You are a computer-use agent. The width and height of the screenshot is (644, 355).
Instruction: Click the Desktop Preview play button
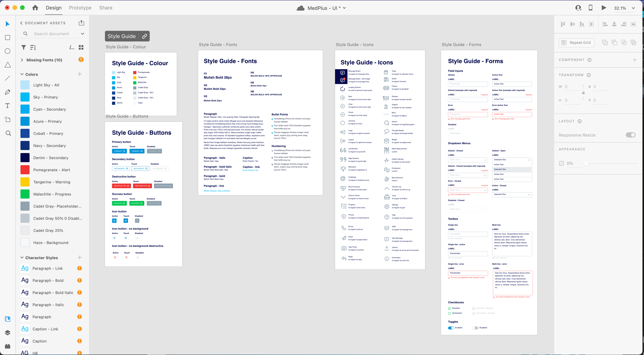[x=604, y=8]
